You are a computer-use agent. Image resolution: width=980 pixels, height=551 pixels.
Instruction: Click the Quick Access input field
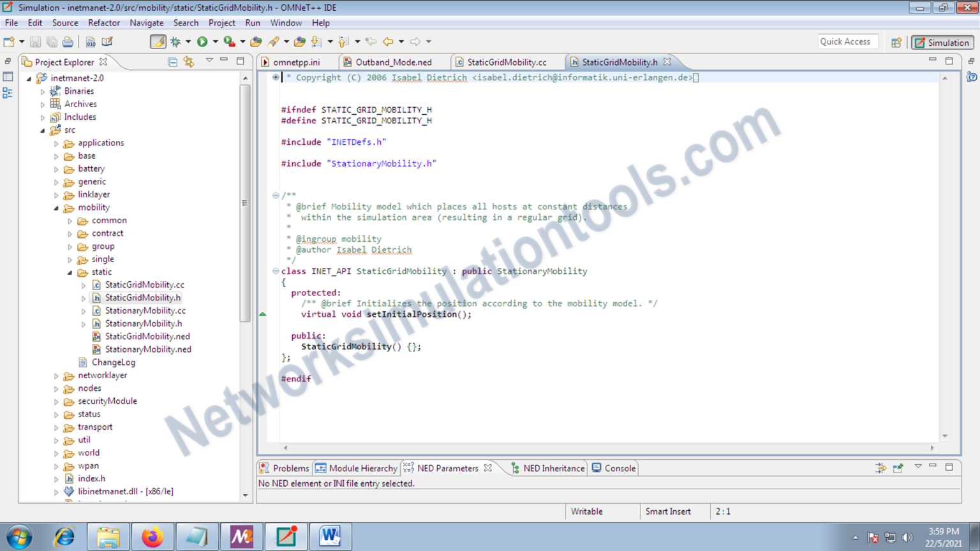coord(847,41)
